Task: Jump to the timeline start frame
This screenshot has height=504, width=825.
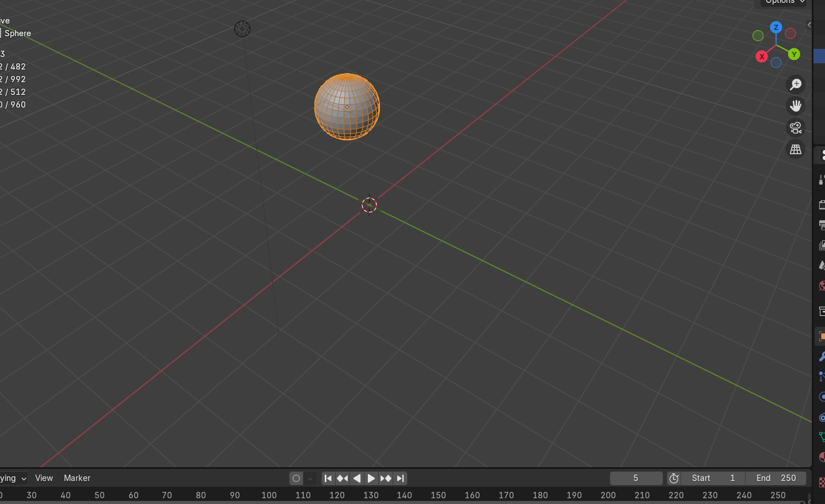Action: pos(328,478)
